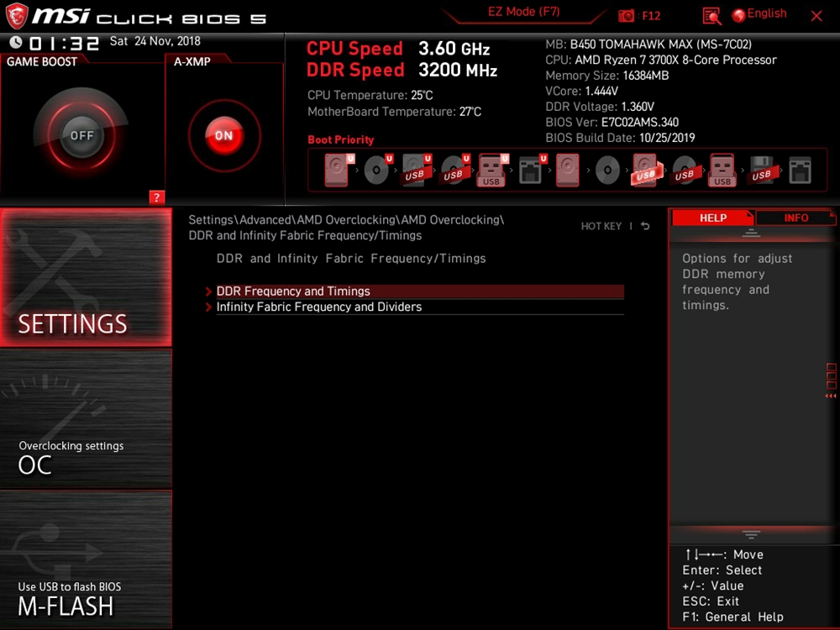Select the legacy CD/DVD boot icon
Screen dimensions: 840x630
[x=607, y=170]
